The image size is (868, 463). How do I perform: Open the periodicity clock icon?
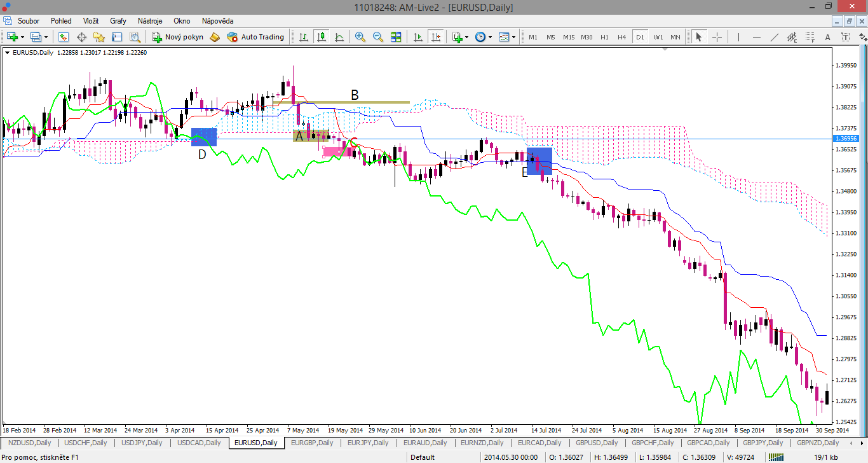(x=480, y=37)
